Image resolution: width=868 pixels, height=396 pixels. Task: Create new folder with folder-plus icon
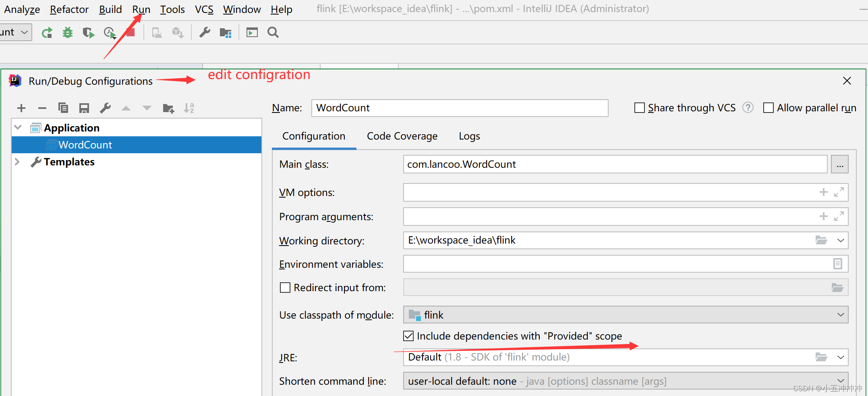point(168,108)
